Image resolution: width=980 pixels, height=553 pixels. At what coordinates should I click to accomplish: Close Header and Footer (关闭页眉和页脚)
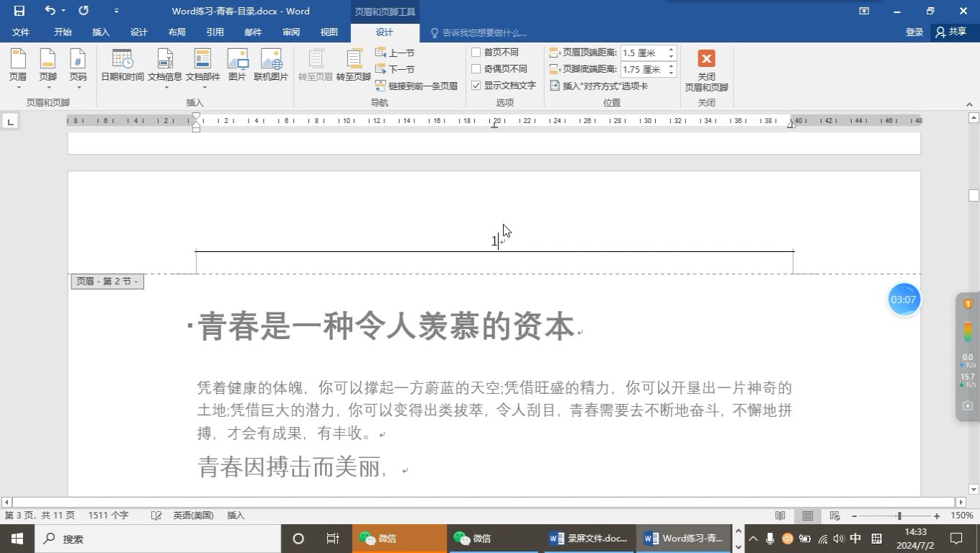(706, 70)
